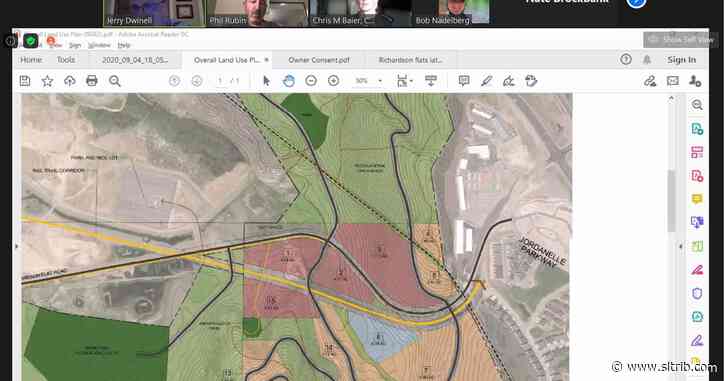Image resolution: width=725 pixels, height=381 pixels.
Task: Open the Sign menu
Action: [75, 45]
